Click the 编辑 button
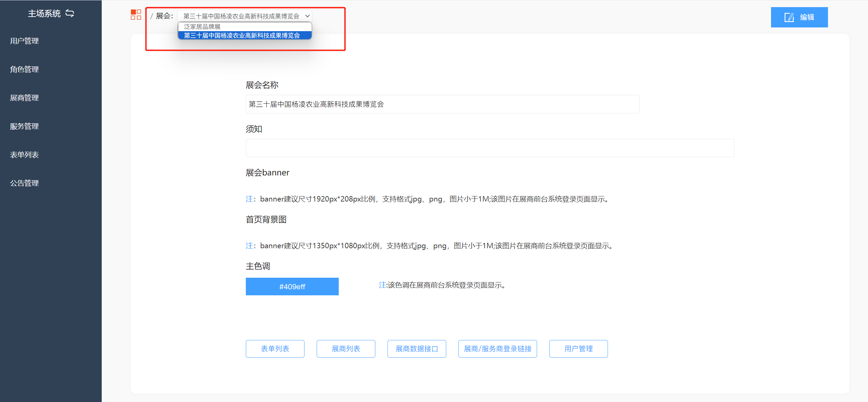The image size is (868, 402). tap(799, 17)
